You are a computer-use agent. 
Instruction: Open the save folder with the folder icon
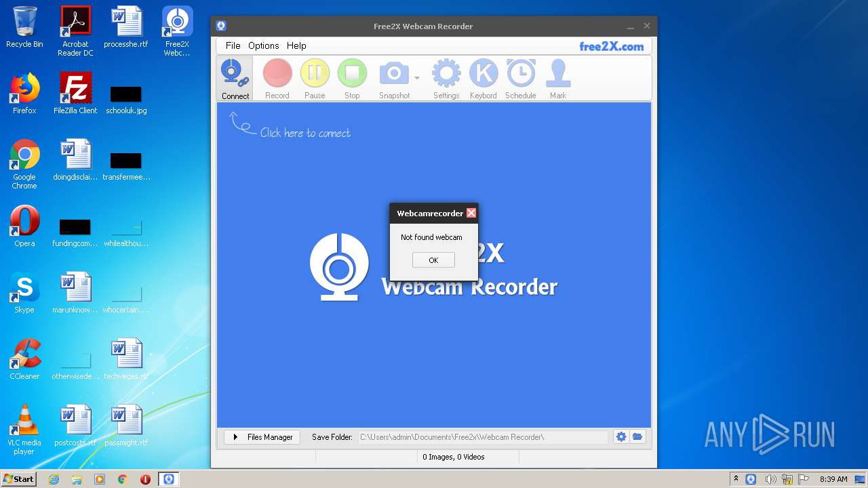tap(637, 437)
